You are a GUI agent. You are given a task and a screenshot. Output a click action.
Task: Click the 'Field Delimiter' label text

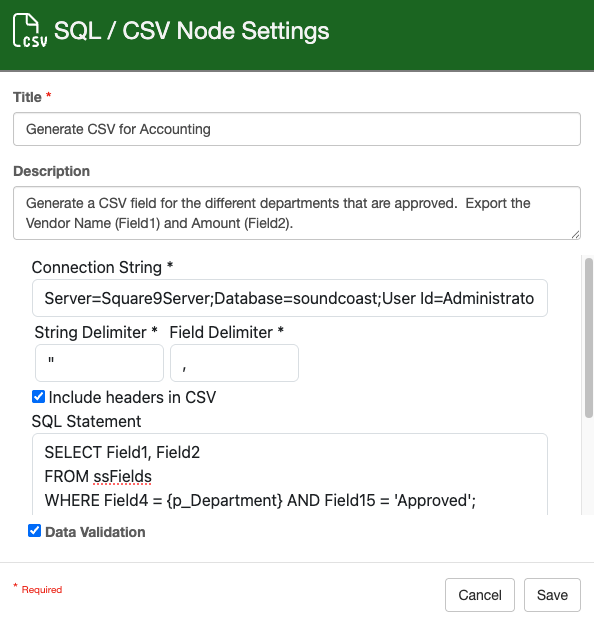(221, 332)
